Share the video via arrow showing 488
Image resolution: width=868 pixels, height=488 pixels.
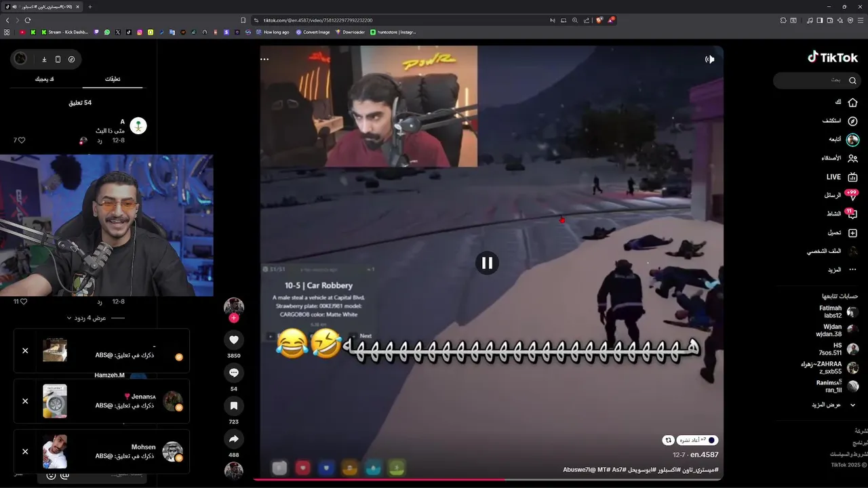coord(234,439)
